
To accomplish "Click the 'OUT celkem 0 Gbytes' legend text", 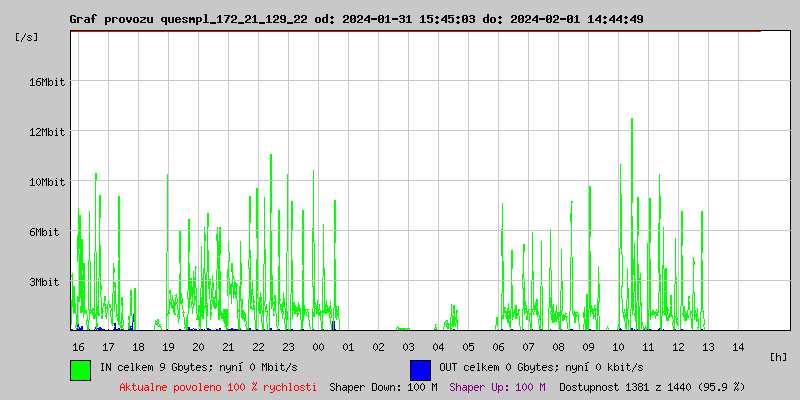I will pyautogui.click(x=526, y=367).
